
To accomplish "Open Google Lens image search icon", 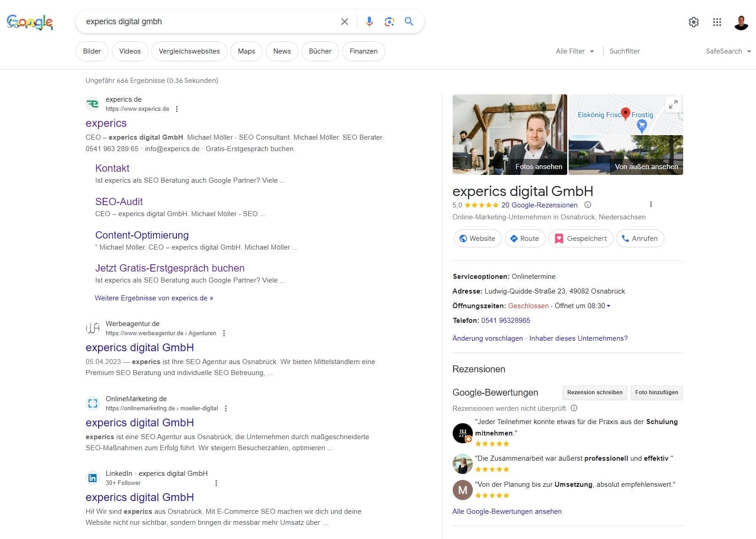I will (x=389, y=22).
